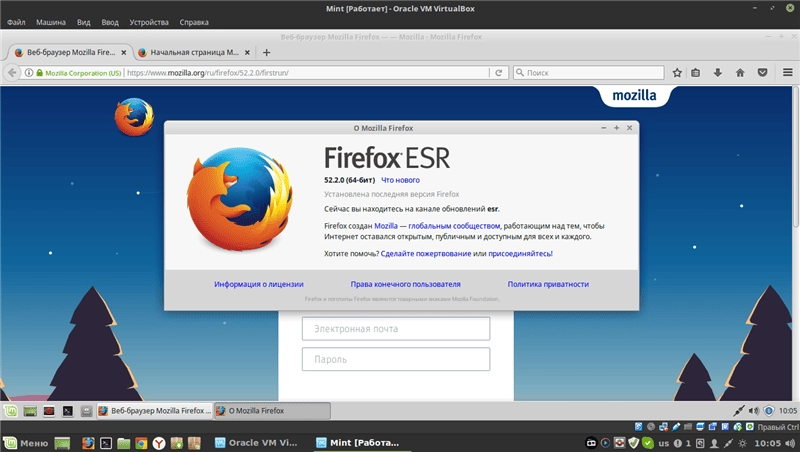Switch to Oracle VM VirtualBox host taskbar window

(x=256, y=443)
